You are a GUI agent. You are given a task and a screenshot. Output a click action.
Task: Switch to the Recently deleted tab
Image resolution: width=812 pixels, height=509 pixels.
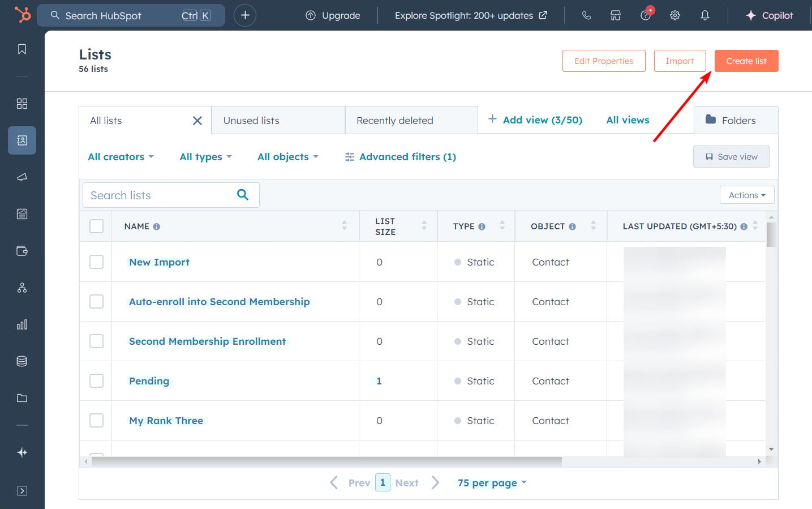[394, 119]
